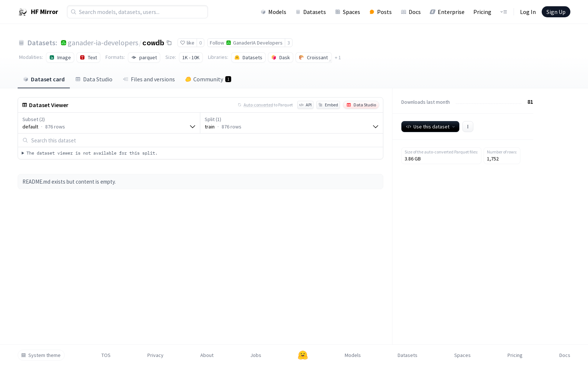Click the GanaderIA organization avatar icon

coord(64,43)
